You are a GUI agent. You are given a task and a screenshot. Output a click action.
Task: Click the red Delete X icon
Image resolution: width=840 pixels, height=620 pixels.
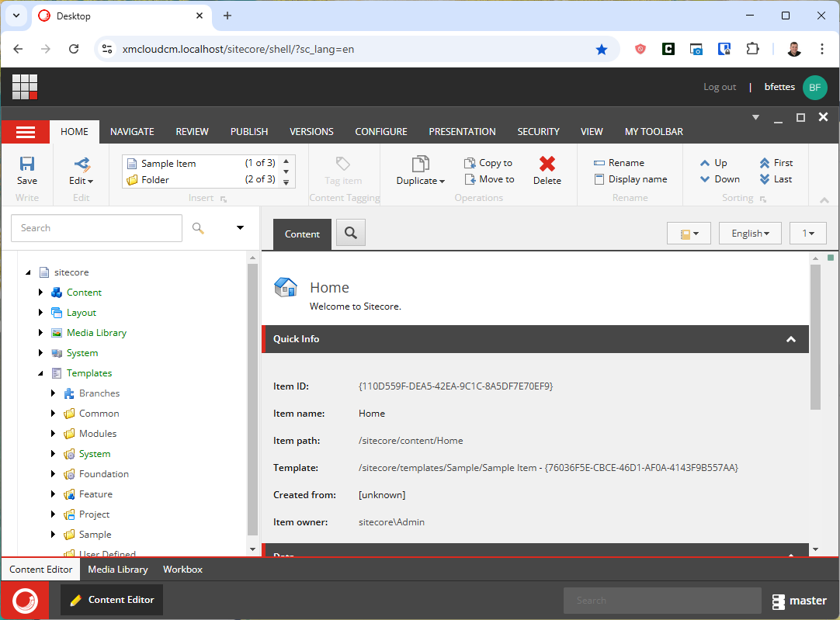click(547, 164)
